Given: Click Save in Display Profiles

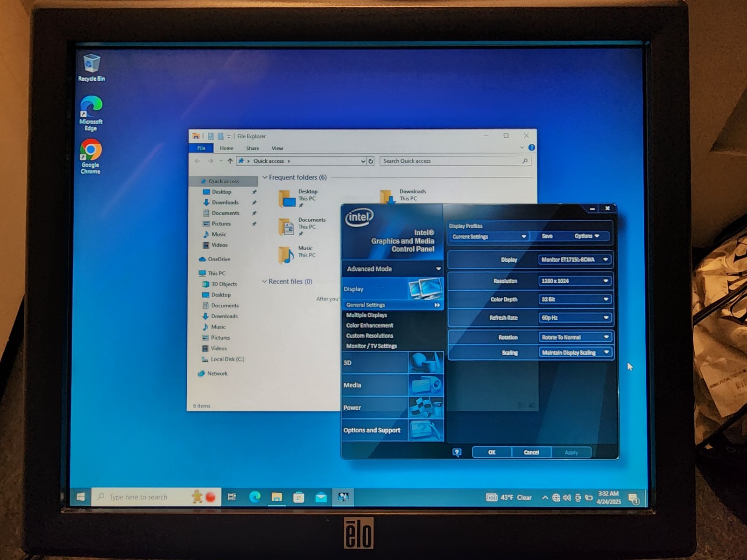Looking at the screenshot, I should (547, 236).
